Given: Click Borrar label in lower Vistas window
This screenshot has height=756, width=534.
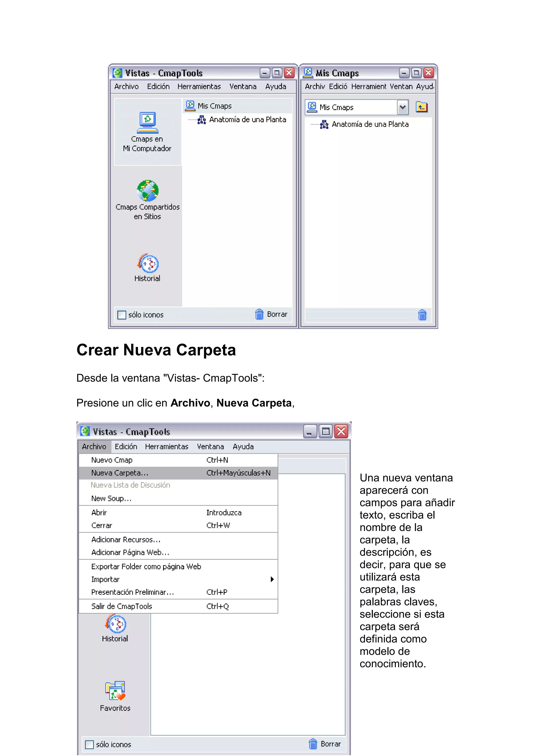Looking at the screenshot, I should point(331,744).
